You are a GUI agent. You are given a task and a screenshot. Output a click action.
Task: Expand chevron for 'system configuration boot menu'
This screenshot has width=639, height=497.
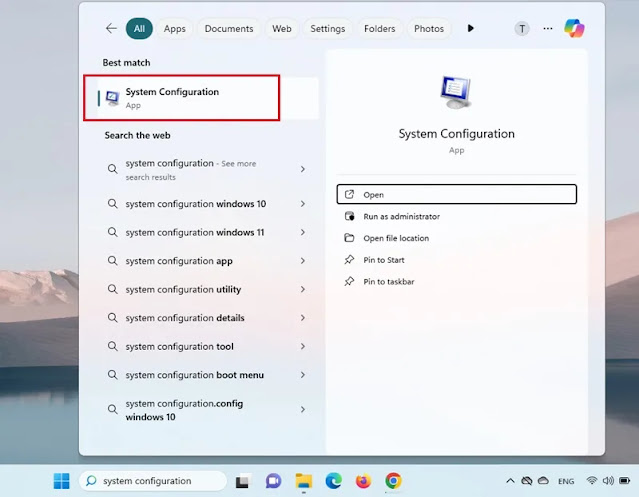click(x=303, y=375)
